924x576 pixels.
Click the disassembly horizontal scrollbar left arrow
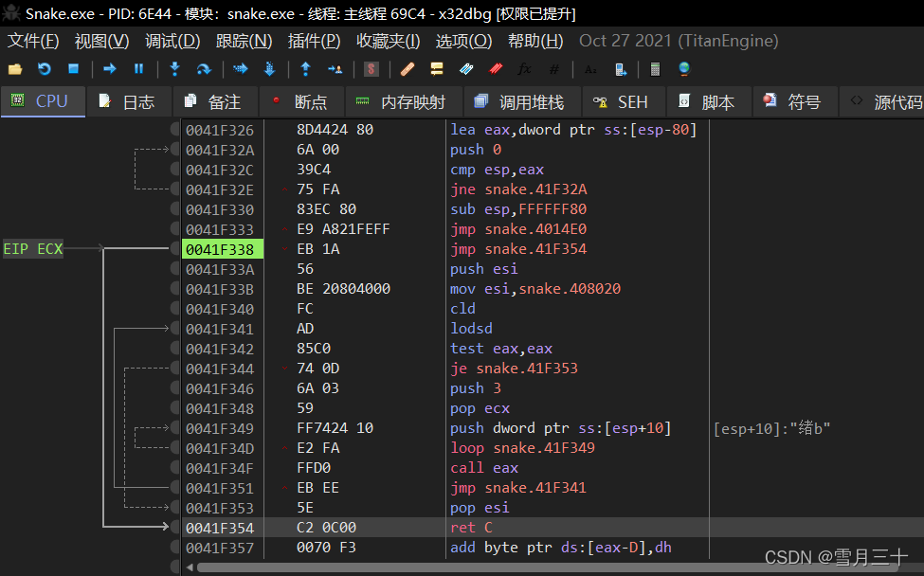click(x=190, y=567)
